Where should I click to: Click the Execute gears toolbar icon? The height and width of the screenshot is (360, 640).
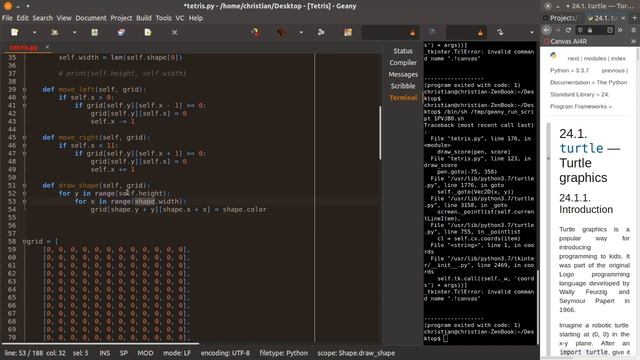click(321, 32)
